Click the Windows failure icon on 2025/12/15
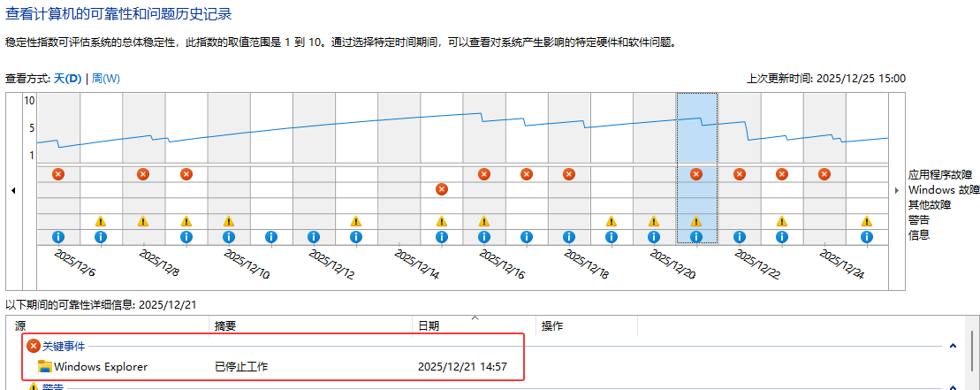980x390 pixels. pyautogui.click(x=442, y=189)
